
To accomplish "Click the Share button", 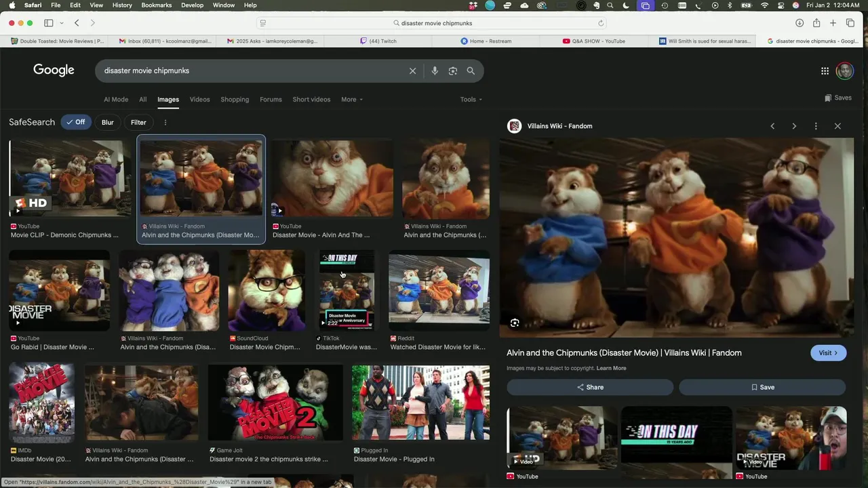I will point(590,387).
